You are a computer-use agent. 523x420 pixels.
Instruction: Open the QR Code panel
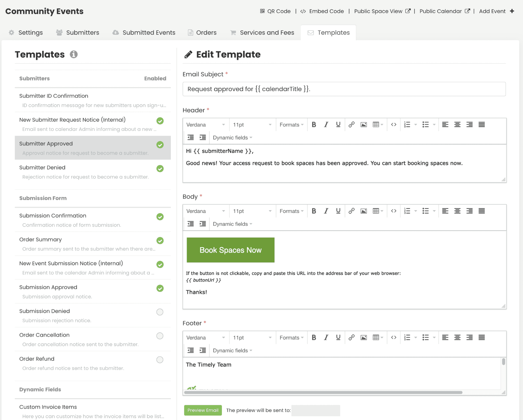point(275,11)
